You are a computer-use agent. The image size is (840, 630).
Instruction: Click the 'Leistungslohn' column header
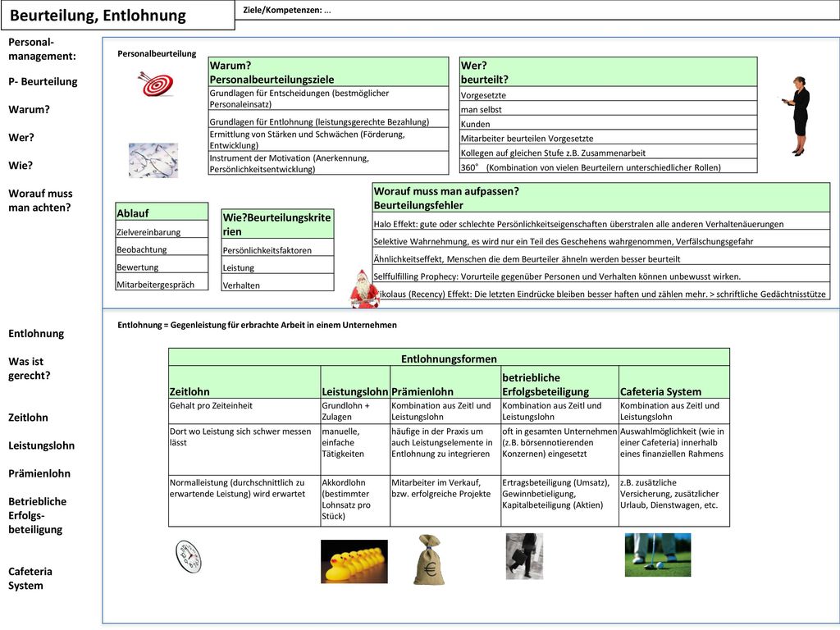tap(354, 382)
